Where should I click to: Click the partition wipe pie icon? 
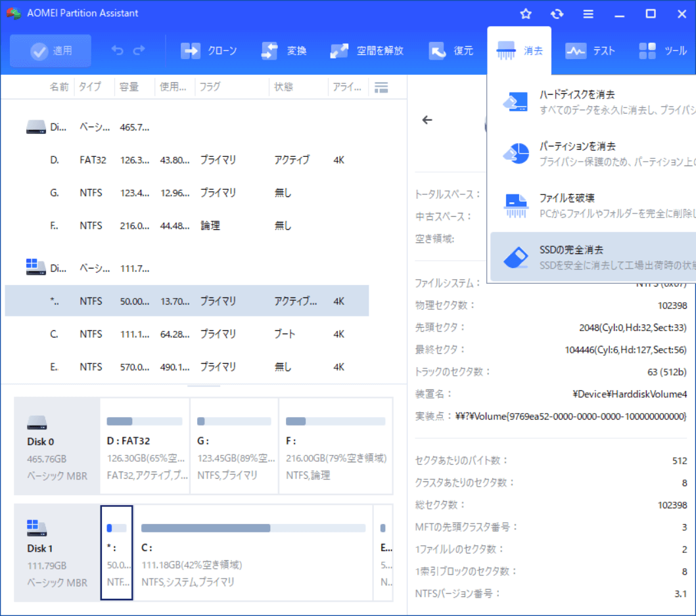tap(516, 154)
